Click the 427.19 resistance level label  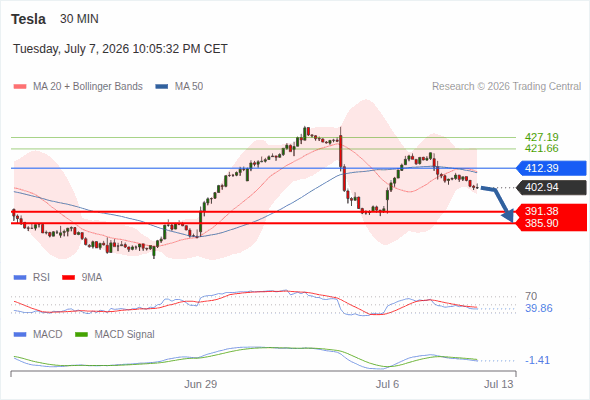(541, 137)
